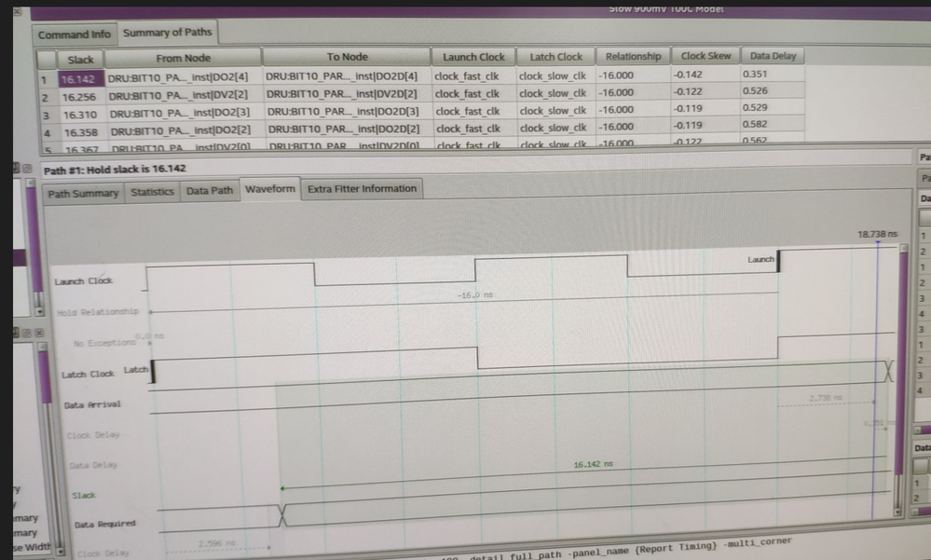The width and height of the screenshot is (931, 560).
Task: Click To Node inst|DV2D[2] cell
Action: pos(347,94)
